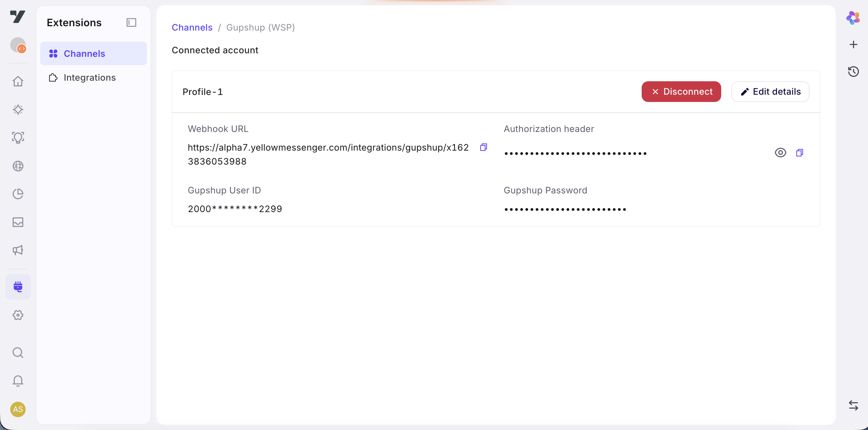868x430 pixels.
Task: Click the Gupshup Password label
Action: pyautogui.click(x=546, y=190)
